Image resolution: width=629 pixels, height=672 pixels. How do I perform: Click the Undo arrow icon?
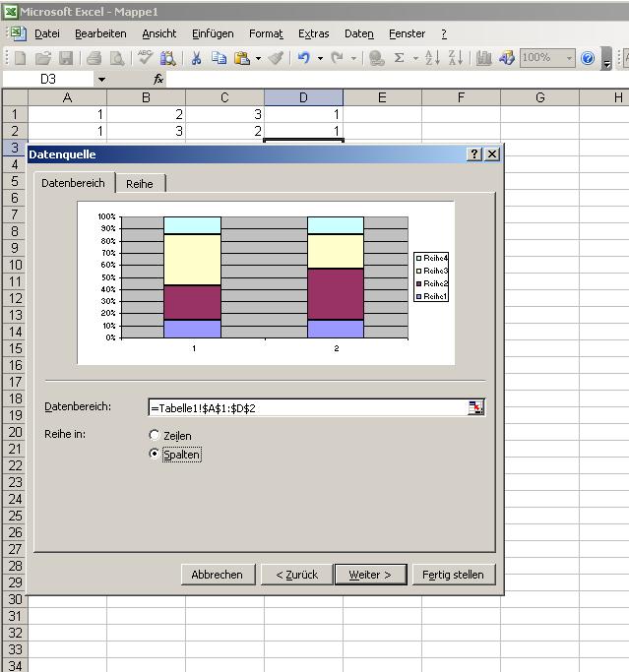pyautogui.click(x=303, y=58)
